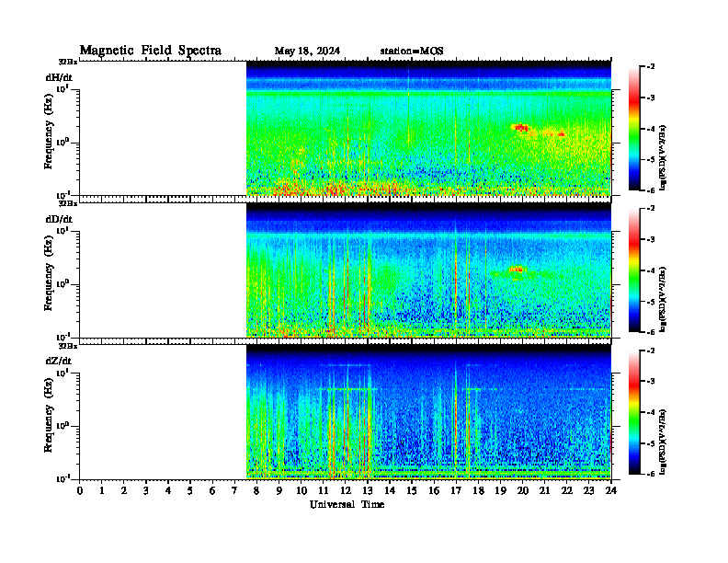Click hour 7 on the Universal Time axis
The width and height of the screenshot is (728, 563).
pyautogui.click(x=234, y=491)
